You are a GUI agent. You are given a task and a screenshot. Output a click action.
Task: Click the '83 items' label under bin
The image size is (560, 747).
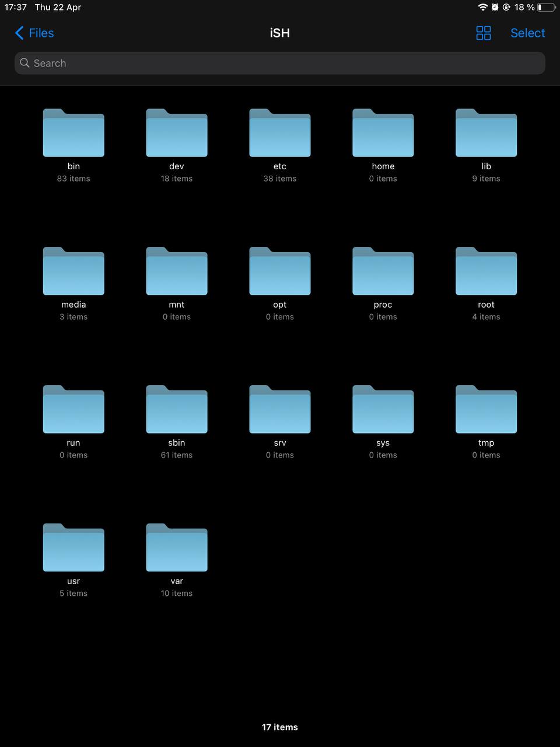click(x=73, y=179)
